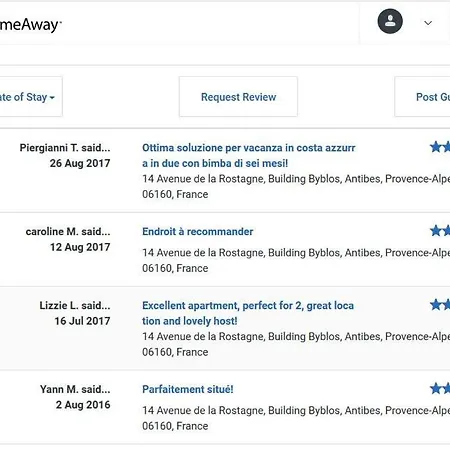Click star rating of Yann M. review

pos(440,388)
